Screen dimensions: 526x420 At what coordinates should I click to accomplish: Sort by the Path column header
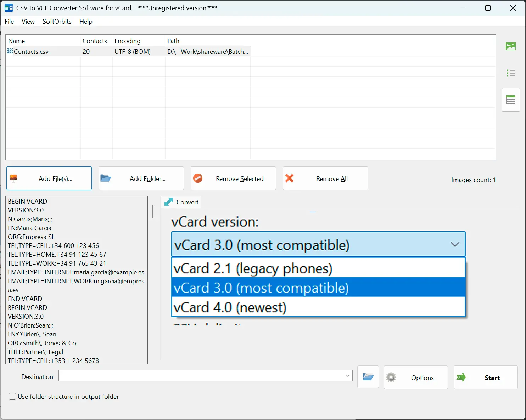[208, 41]
